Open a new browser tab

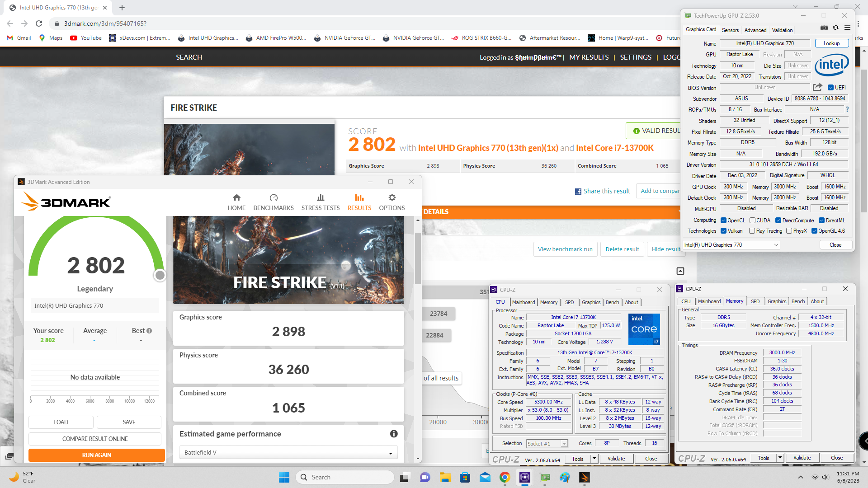[122, 8]
